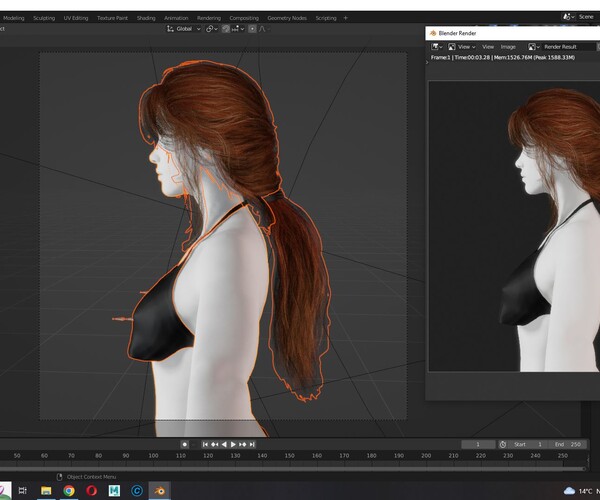Play animation in reverse

click(x=224, y=445)
